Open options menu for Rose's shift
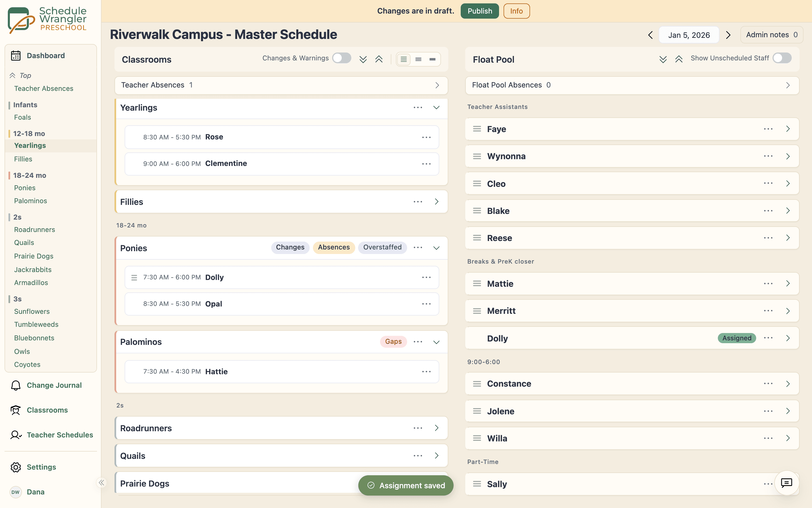 coord(427,137)
